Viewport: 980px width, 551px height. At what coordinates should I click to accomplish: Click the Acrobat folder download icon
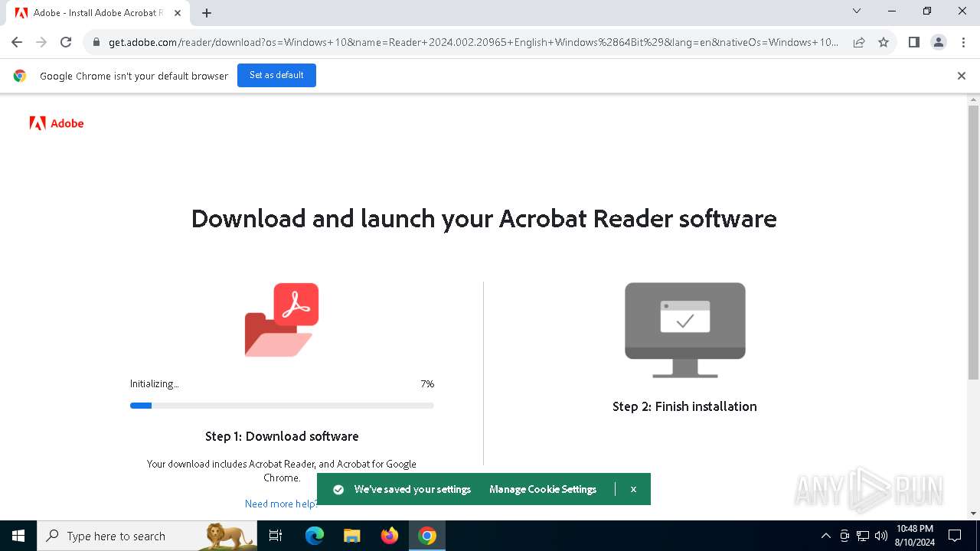pos(282,320)
